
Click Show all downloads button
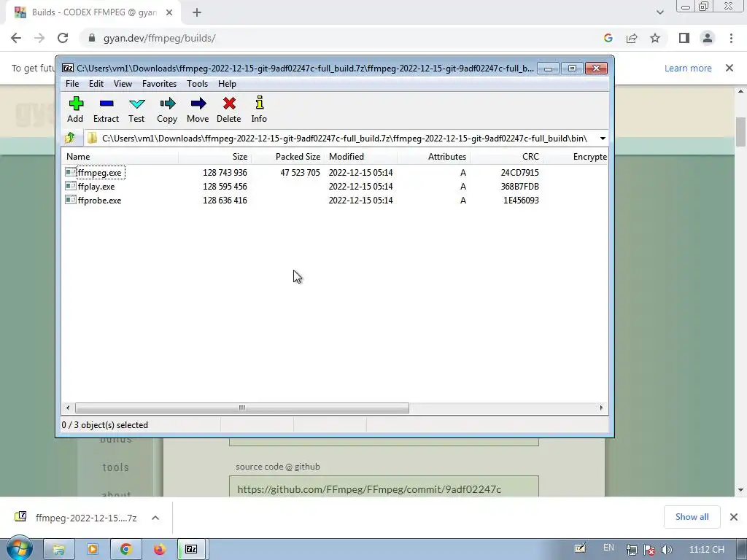(692, 517)
